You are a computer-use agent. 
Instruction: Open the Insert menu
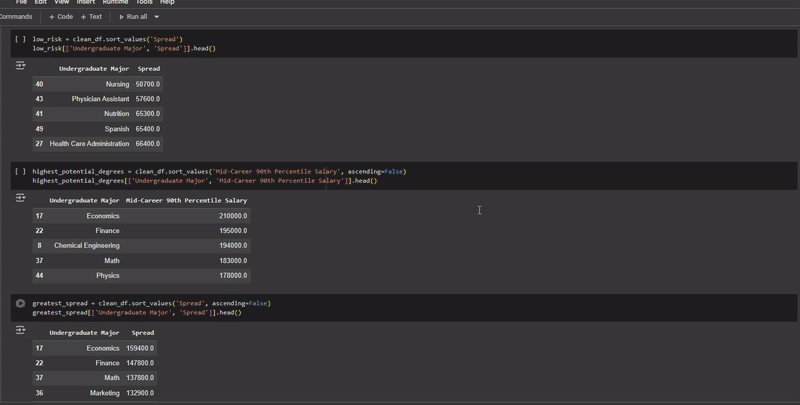(x=85, y=2)
